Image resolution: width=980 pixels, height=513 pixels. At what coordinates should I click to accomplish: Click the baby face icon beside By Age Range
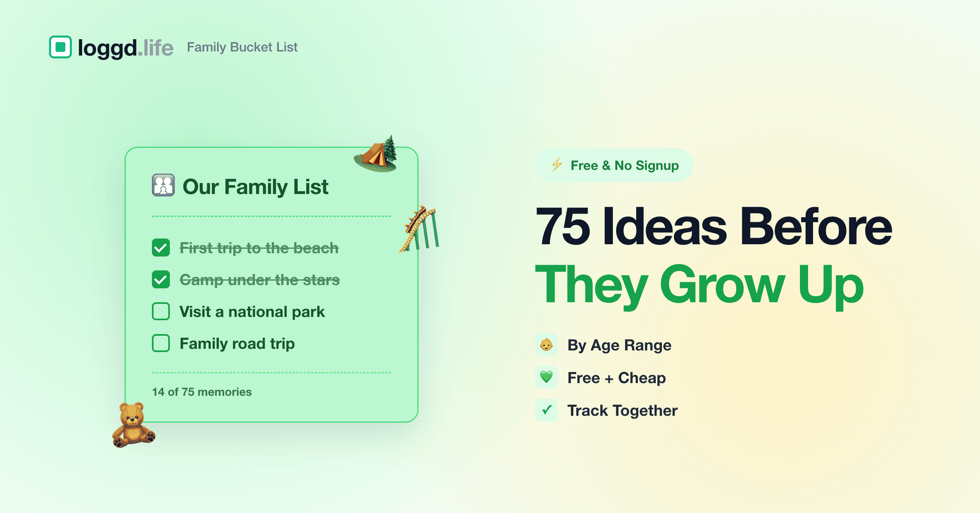pos(546,345)
